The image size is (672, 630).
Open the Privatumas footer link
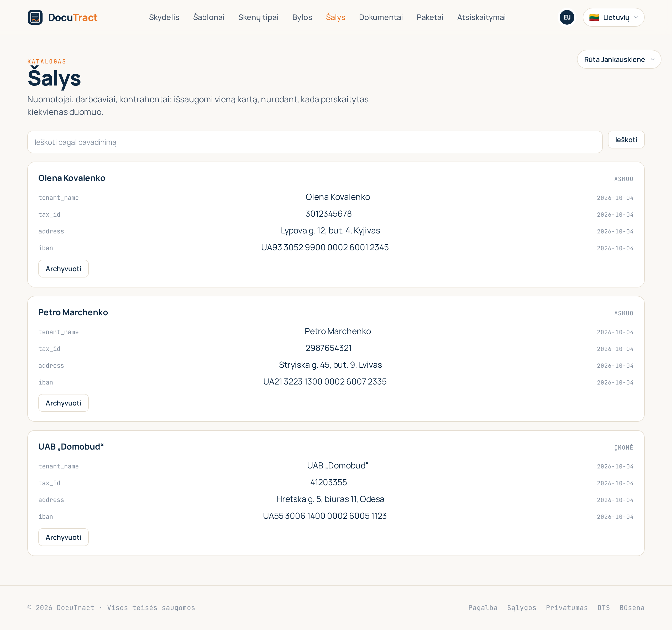click(566, 607)
